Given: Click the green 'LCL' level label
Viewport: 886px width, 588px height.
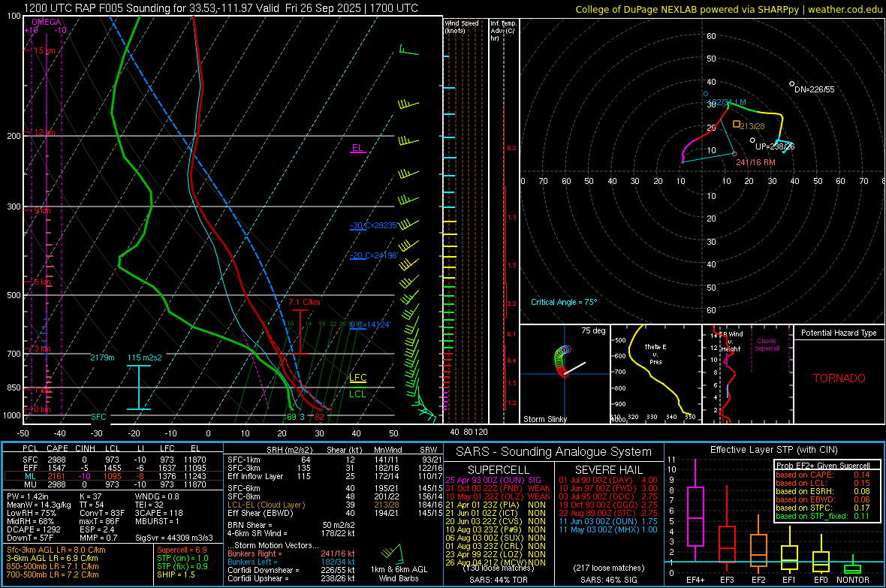Looking at the screenshot, I should coord(357,394).
